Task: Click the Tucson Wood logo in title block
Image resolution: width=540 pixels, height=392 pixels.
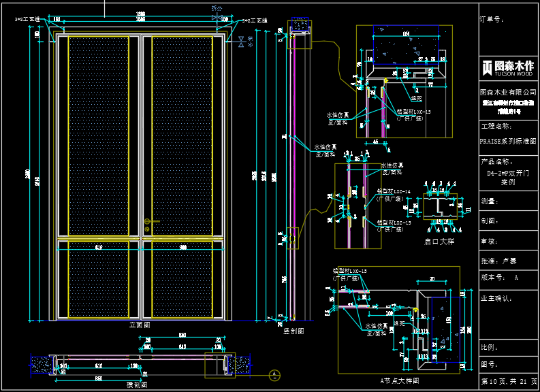Action: (x=508, y=67)
